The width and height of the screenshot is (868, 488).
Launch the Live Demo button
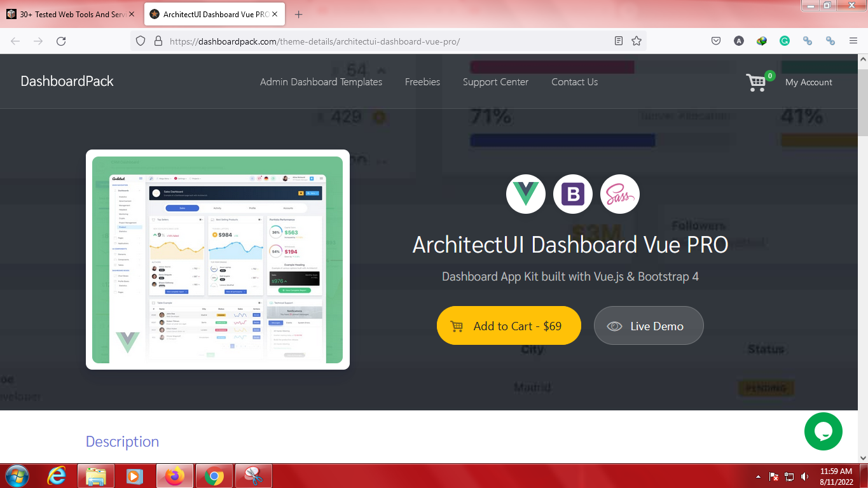[649, 326]
